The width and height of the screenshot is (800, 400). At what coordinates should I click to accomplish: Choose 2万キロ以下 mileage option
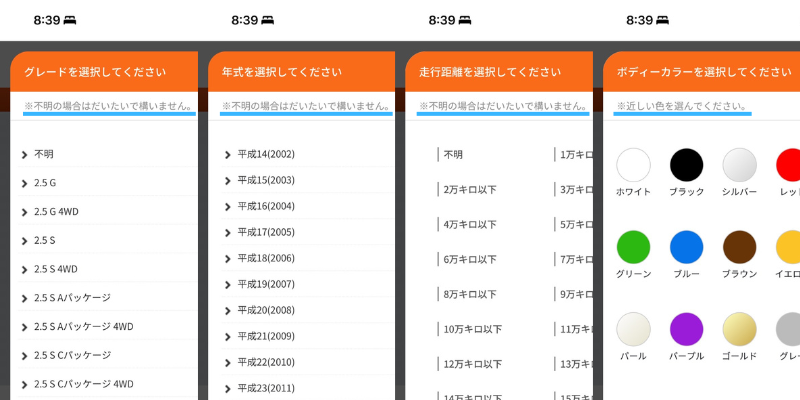[470, 189]
